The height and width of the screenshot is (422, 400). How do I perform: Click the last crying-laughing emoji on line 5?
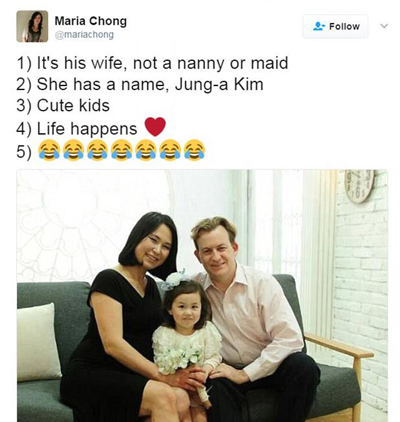click(x=194, y=150)
